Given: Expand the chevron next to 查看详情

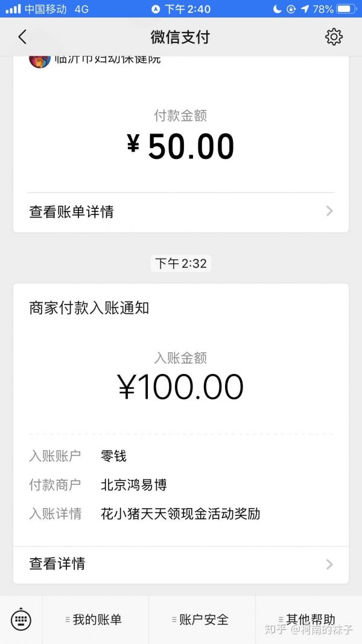Looking at the screenshot, I should (329, 564).
